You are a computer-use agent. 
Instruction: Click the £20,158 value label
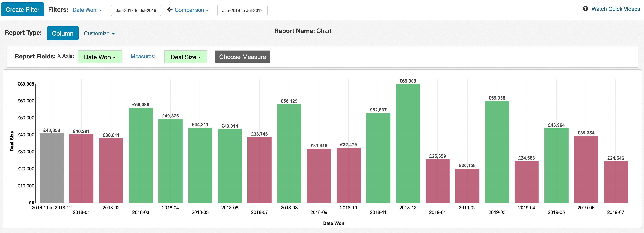[x=467, y=165]
